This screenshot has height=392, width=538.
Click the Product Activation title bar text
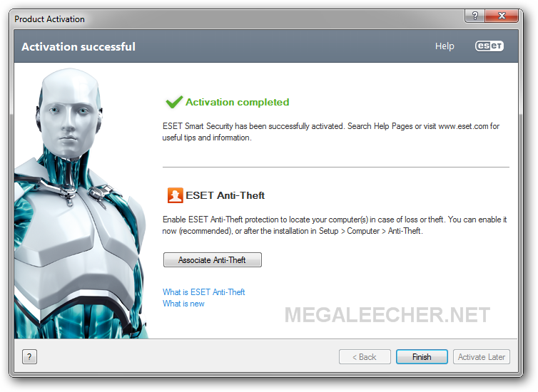[x=49, y=19]
